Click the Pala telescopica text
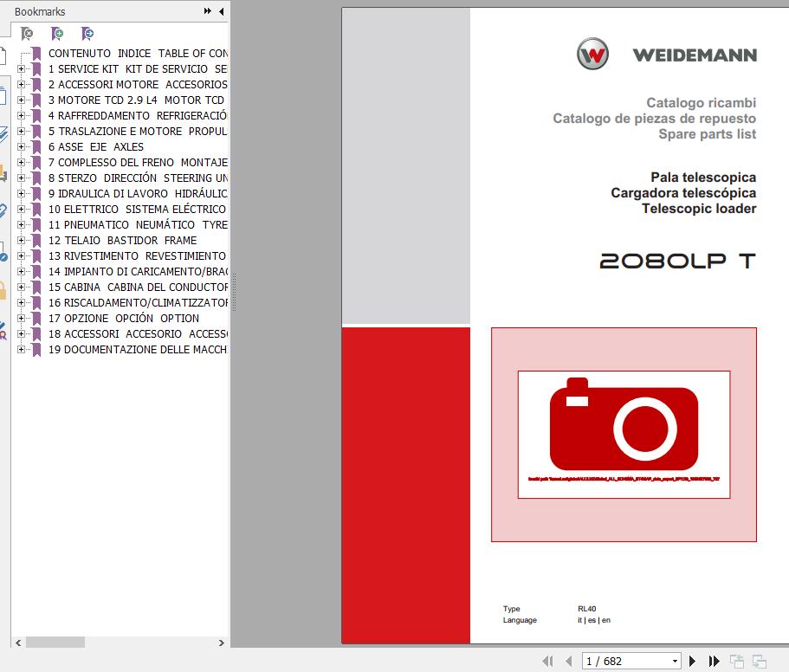 (x=703, y=178)
